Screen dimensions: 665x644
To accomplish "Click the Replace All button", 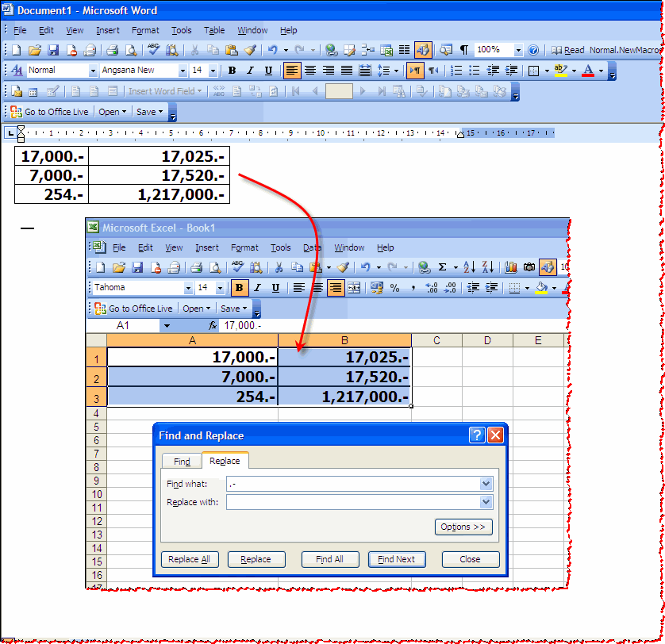I will pos(190,559).
